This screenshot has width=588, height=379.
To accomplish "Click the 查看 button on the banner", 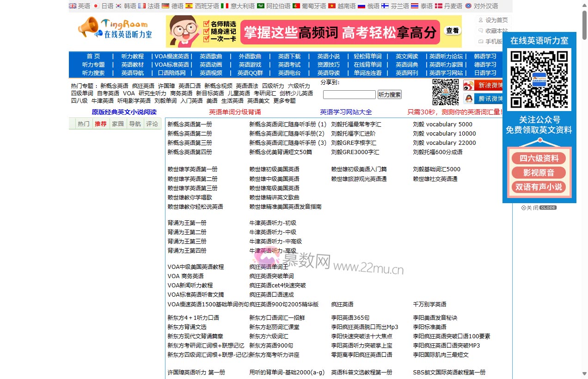I will click(452, 31).
